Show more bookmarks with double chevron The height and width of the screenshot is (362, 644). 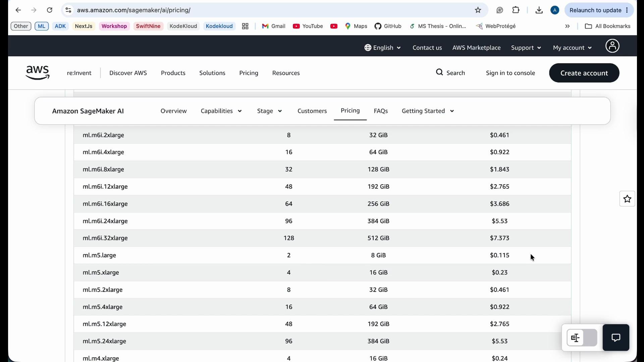coord(568,26)
